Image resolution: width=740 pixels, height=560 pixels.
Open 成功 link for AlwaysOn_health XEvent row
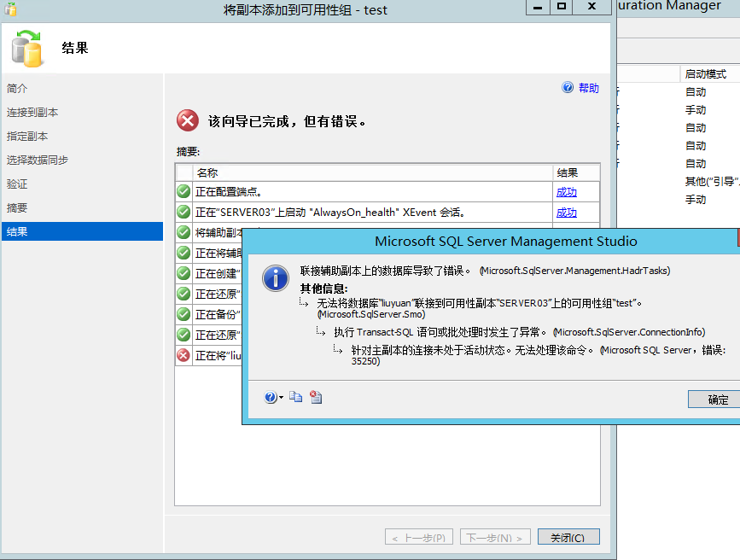click(567, 213)
